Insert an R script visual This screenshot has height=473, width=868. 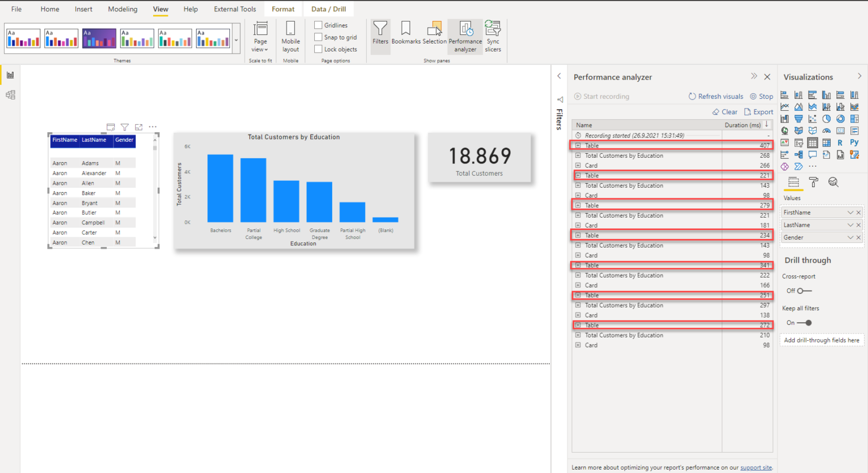pyautogui.click(x=840, y=142)
